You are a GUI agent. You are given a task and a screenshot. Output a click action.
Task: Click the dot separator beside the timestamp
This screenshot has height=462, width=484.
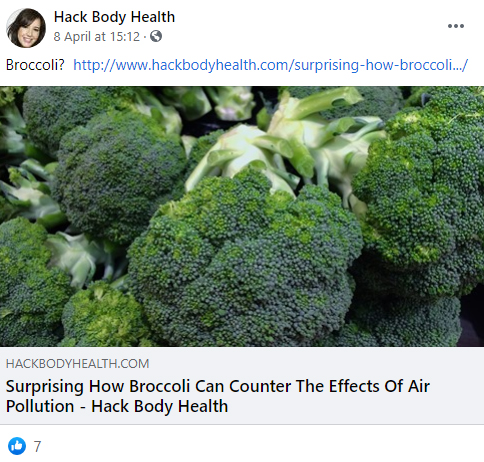(145, 37)
